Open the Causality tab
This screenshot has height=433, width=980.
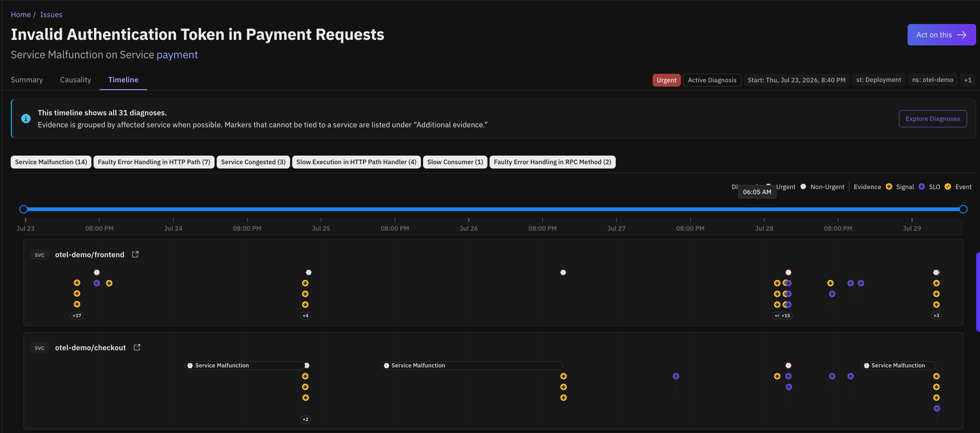(x=76, y=80)
